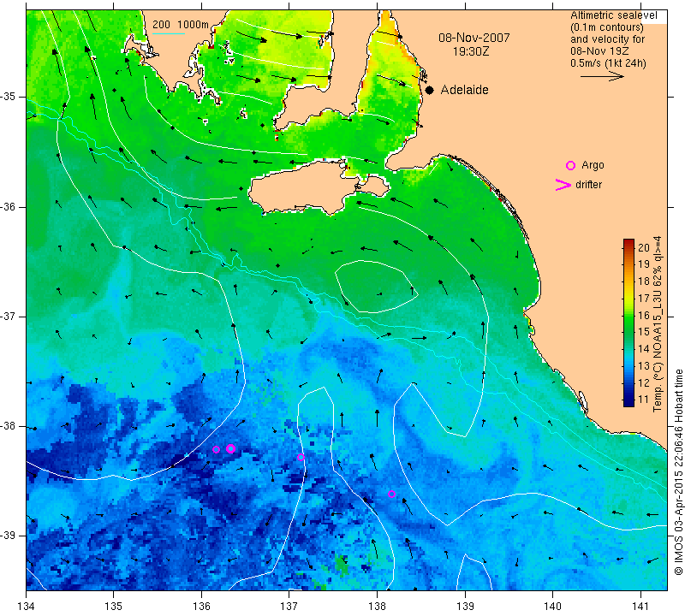Screen dimensions: 685x616
Task: Click the dark blue bottom of the colorbar
Action: click(628, 401)
